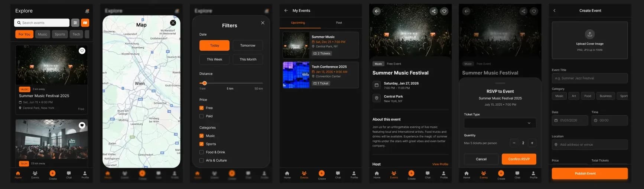This screenshot has height=189, width=644.
Task: Select the For You chip on Explore
Action: [25, 34]
